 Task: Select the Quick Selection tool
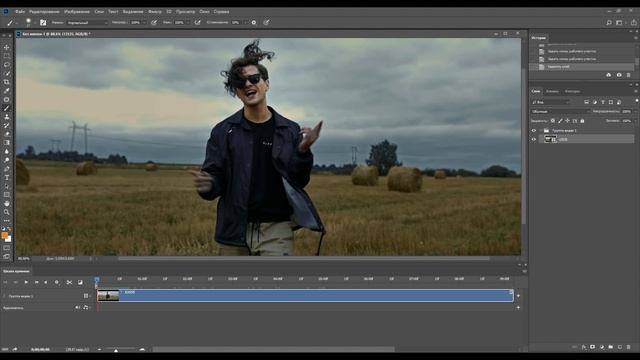tap(7, 73)
